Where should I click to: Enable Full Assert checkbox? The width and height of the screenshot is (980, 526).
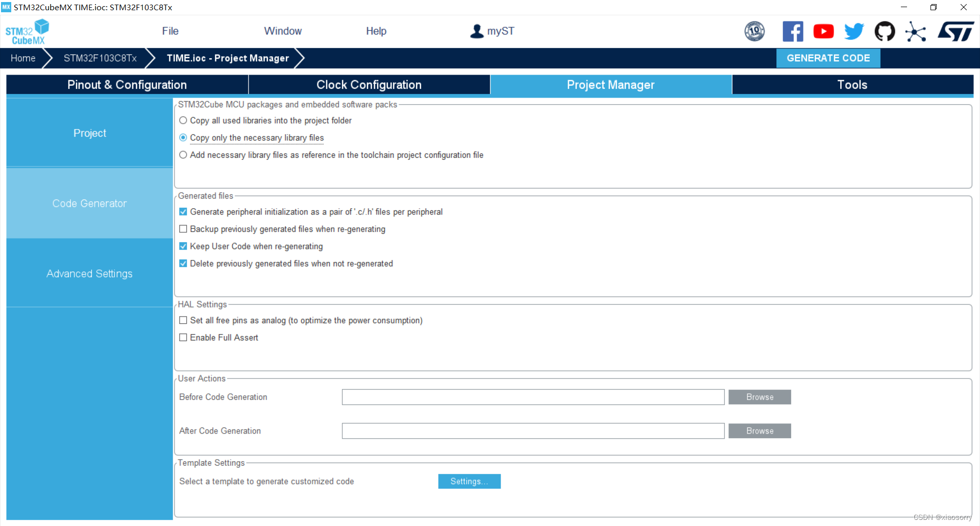click(x=183, y=338)
